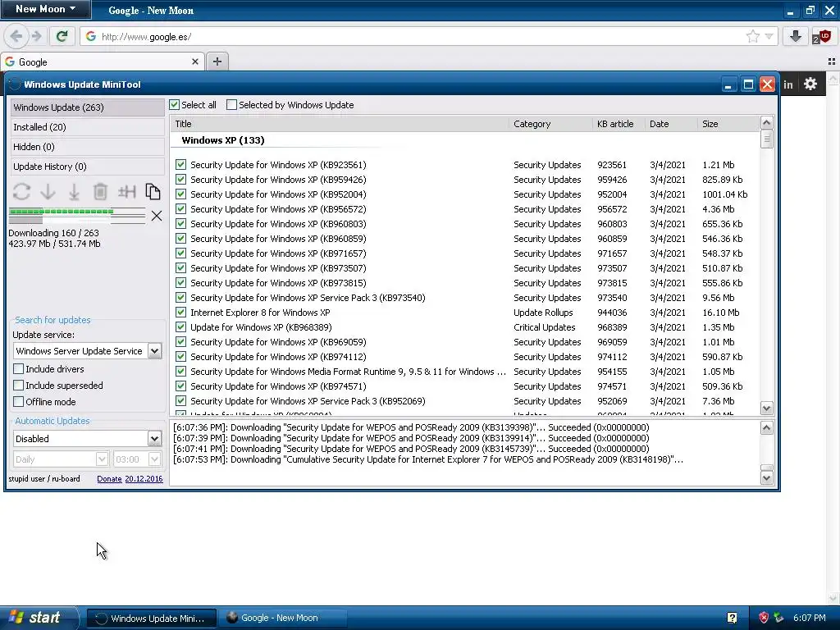Open the bookmark star dropdown arrow
This screenshot has height=630, width=840.
pyautogui.click(x=769, y=36)
